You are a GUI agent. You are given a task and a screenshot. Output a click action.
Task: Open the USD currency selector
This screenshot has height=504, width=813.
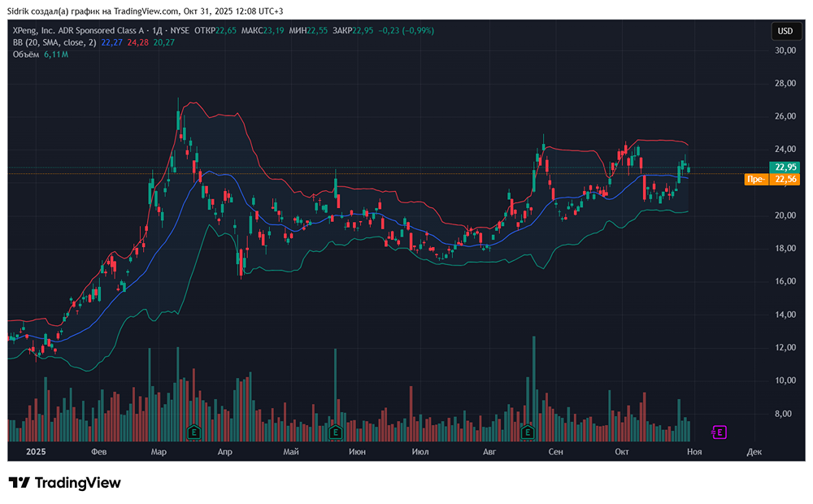785,31
